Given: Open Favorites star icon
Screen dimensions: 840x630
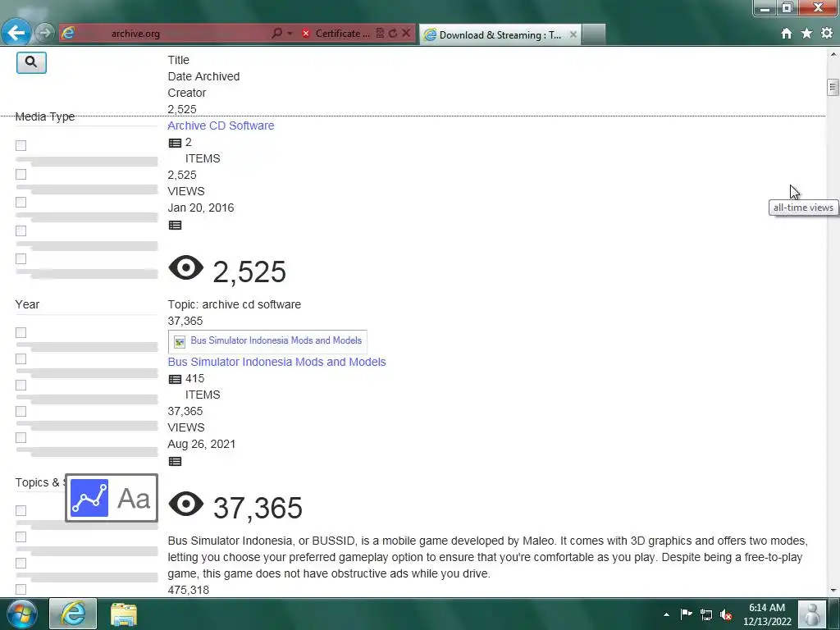Looking at the screenshot, I should [806, 33].
